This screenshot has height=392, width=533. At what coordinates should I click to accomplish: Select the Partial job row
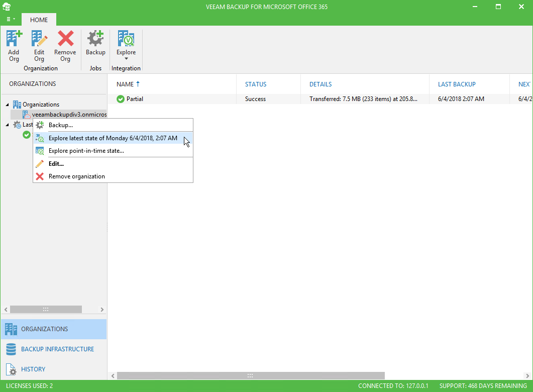point(320,99)
